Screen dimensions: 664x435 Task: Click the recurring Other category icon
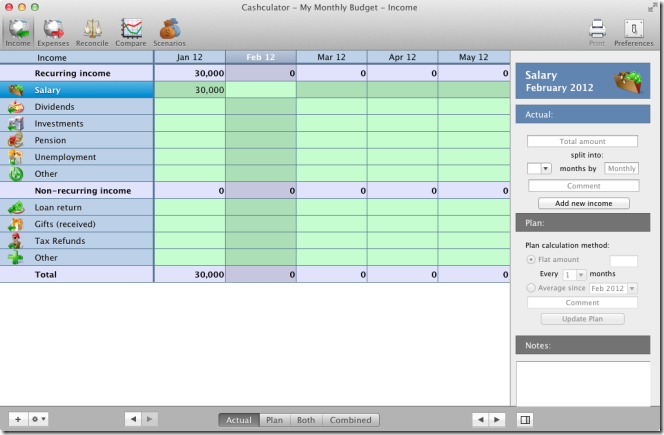click(16, 174)
